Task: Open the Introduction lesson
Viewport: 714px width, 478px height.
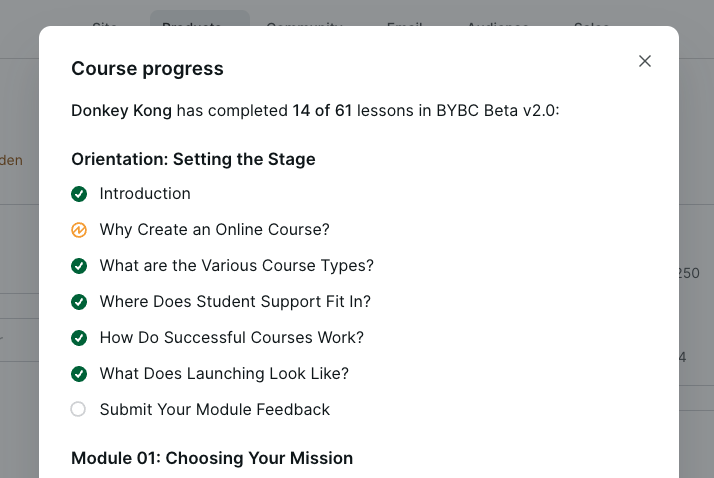Action: pyautogui.click(x=145, y=194)
